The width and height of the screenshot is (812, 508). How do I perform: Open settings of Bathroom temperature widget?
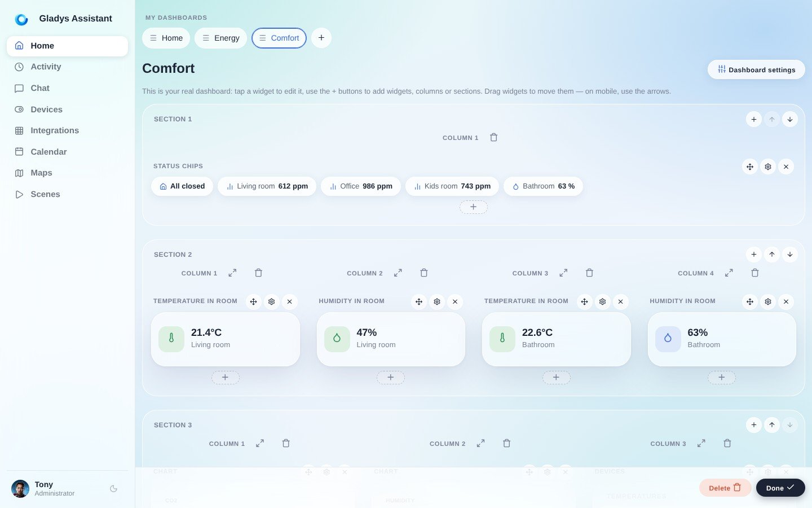pos(603,302)
